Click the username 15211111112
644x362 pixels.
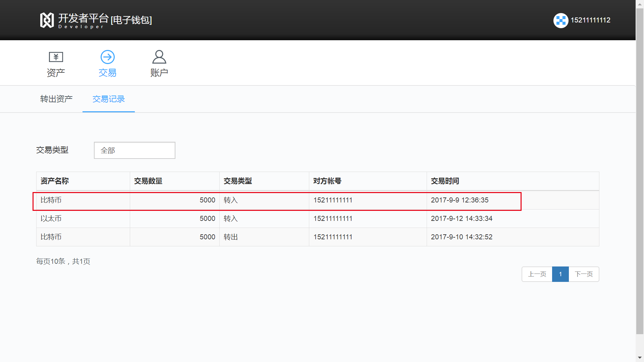590,20
